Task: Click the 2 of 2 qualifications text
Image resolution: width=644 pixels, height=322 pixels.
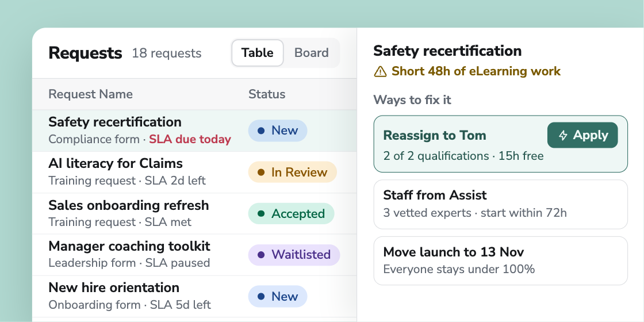Action: (436, 156)
